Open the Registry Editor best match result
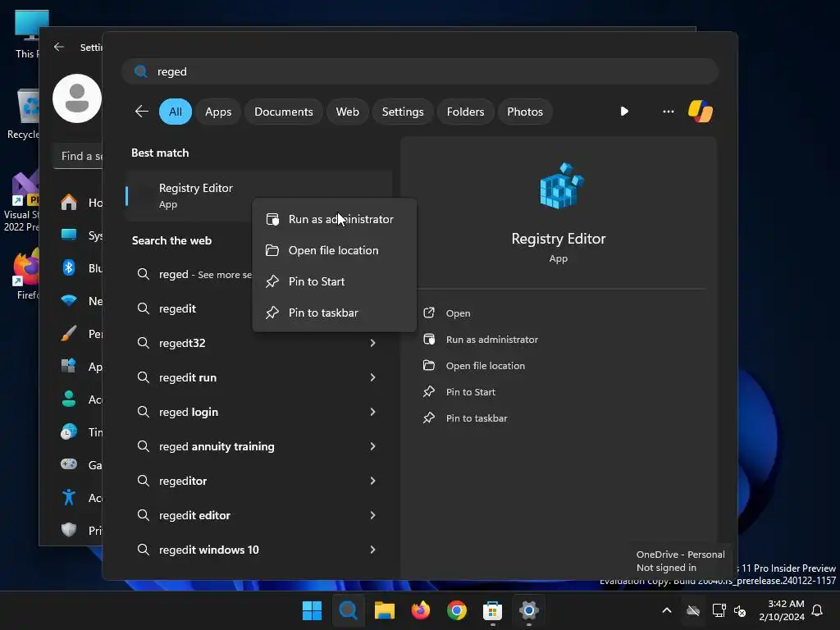840x630 pixels. click(x=195, y=195)
